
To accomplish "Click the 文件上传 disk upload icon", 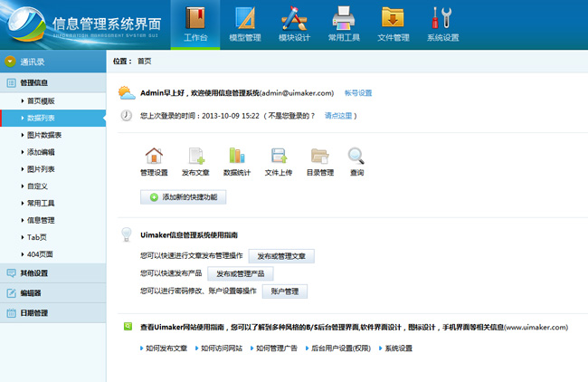I will click(279, 156).
